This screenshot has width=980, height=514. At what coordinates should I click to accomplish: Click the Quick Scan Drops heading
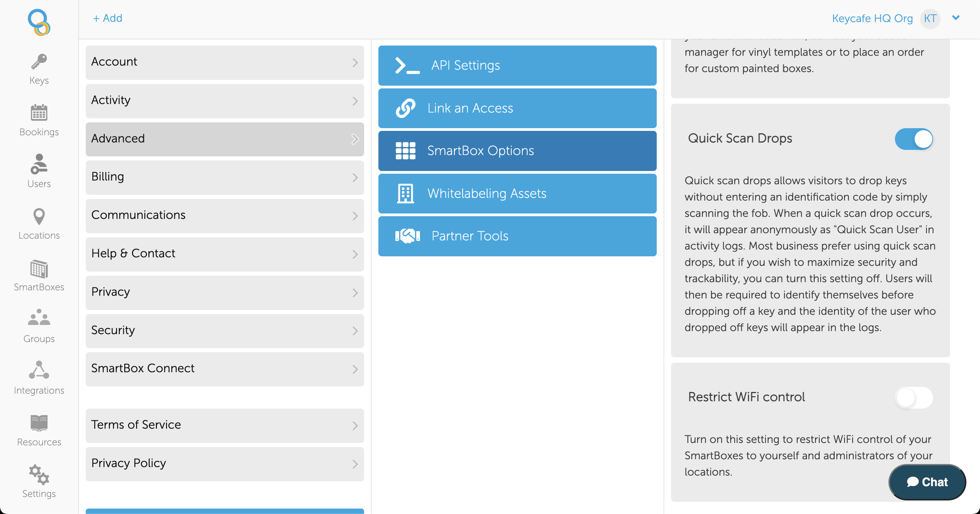point(740,138)
